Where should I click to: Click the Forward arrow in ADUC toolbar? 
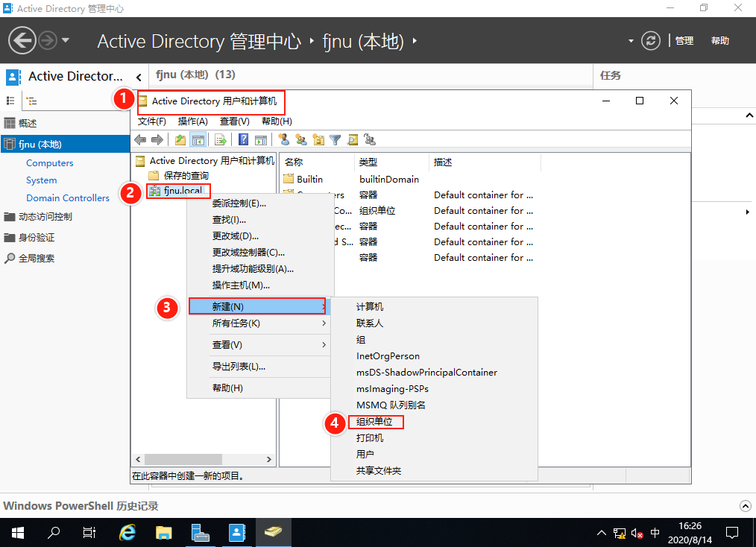(x=157, y=140)
